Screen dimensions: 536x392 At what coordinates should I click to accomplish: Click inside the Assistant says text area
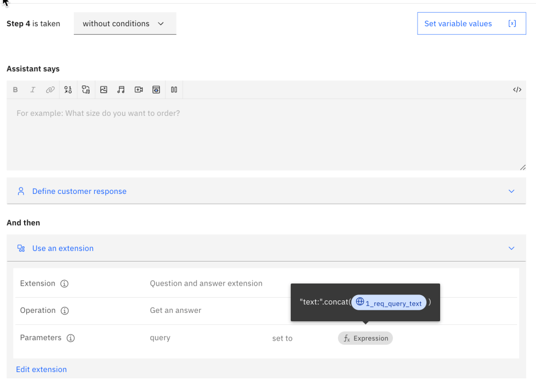(x=266, y=136)
